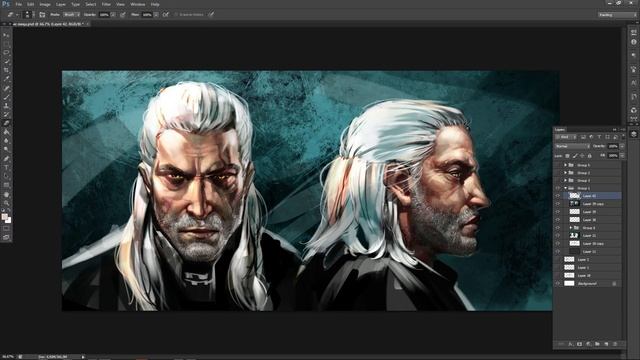Select the Lasso tool

pyautogui.click(x=6, y=53)
